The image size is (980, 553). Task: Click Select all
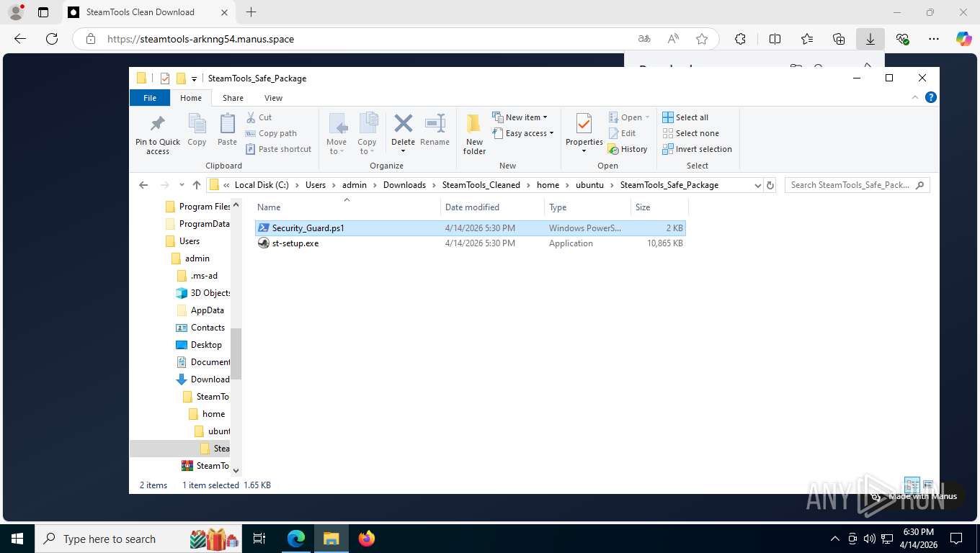pos(685,117)
